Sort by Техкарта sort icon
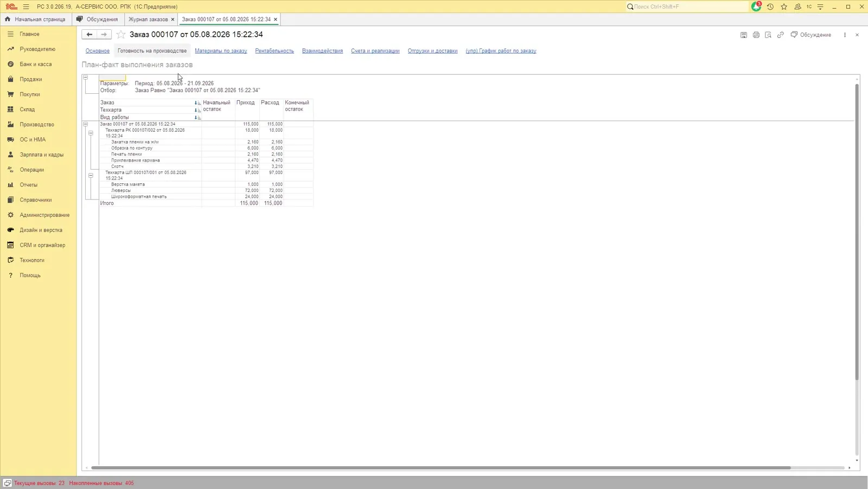The image size is (868, 489). tap(197, 110)
